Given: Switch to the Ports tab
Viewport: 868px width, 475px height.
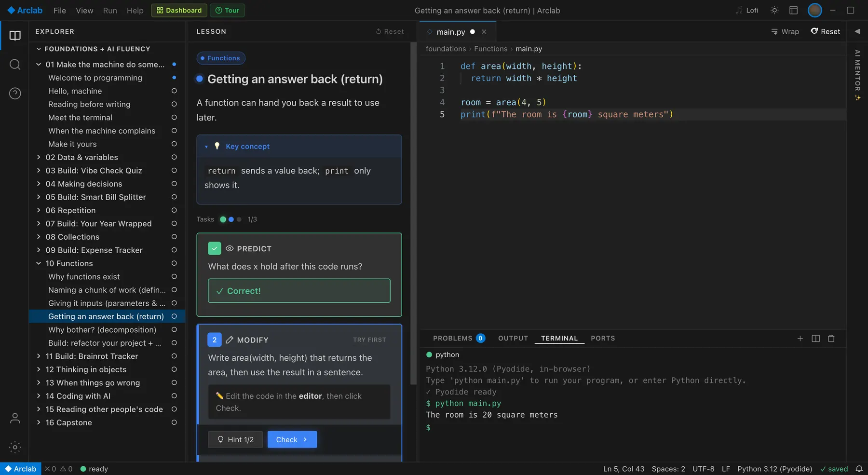Looking at the screenshot, I should click(603, 339).
